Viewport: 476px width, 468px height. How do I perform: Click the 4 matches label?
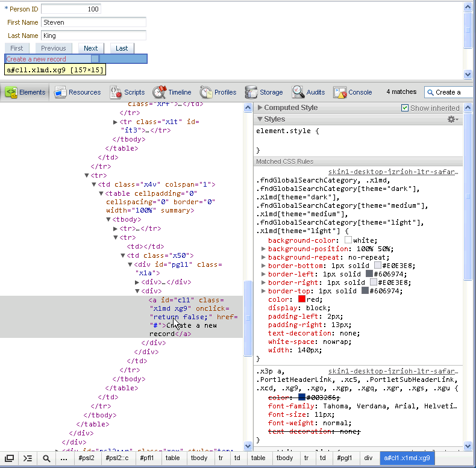[x=401, y=92]
